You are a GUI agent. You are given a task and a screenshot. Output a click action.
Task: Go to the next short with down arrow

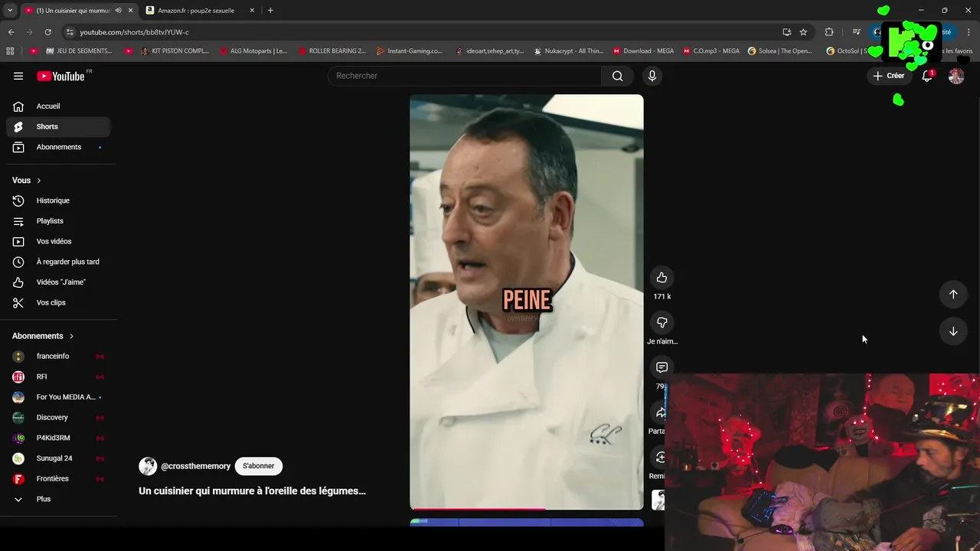(953, 331)
